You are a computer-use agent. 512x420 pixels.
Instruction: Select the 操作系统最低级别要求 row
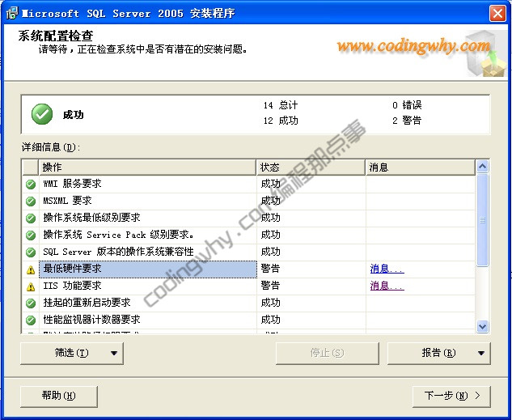[248, 218]
